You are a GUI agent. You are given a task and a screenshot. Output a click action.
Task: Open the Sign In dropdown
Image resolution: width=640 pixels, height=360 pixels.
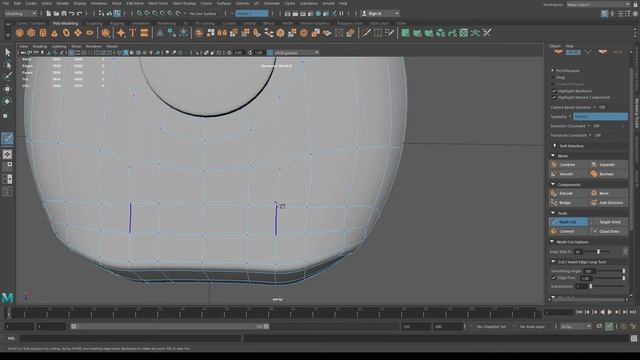point(380,13)
